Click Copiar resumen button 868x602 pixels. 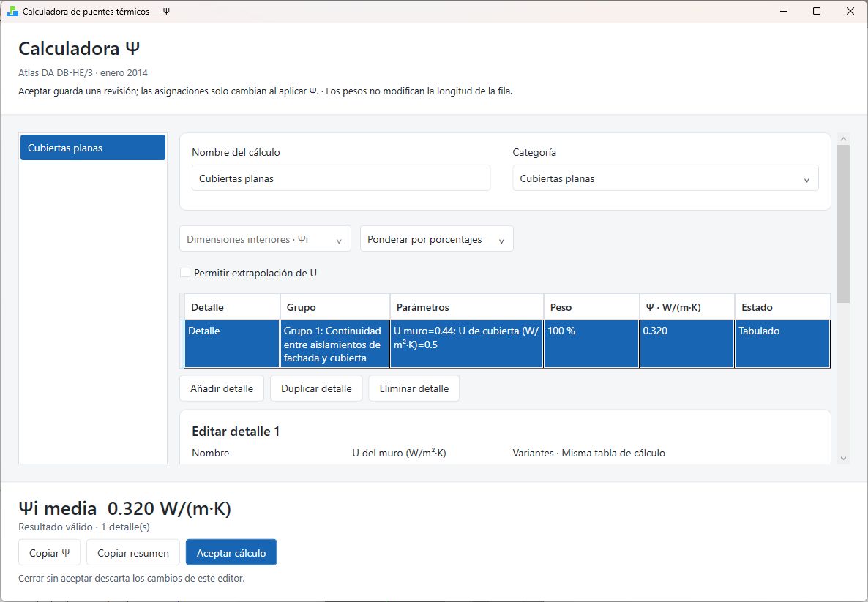pos(133,553)
